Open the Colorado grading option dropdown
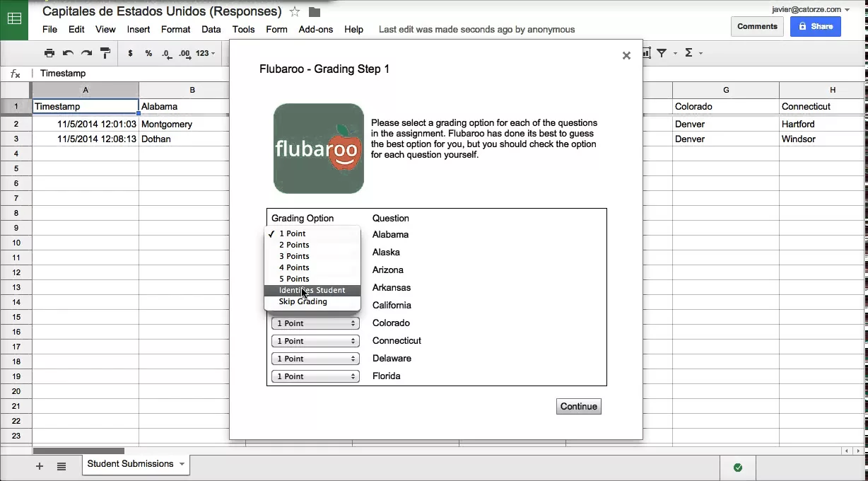This screenshot has width=868, height=481. tap(315, 323)
